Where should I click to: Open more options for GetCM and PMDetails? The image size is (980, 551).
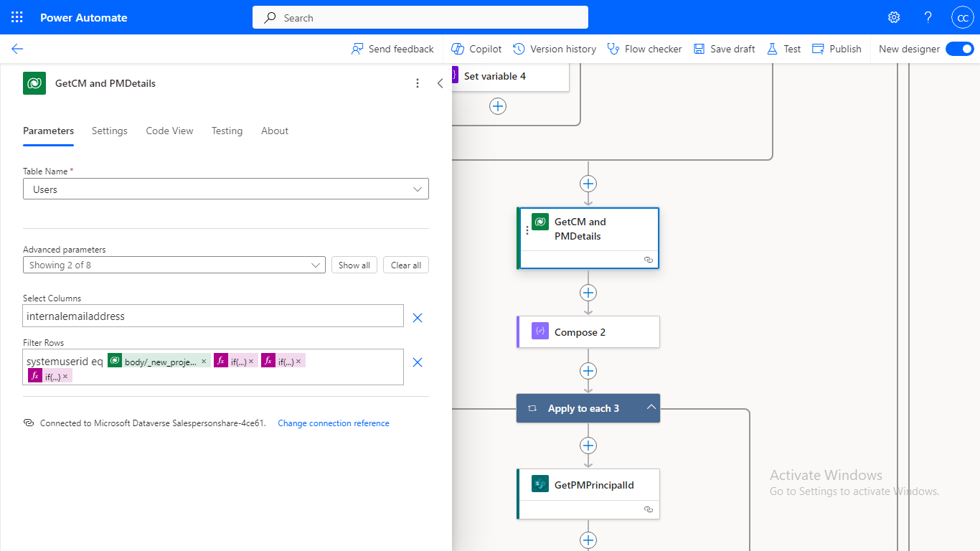[x=418, y=83]
